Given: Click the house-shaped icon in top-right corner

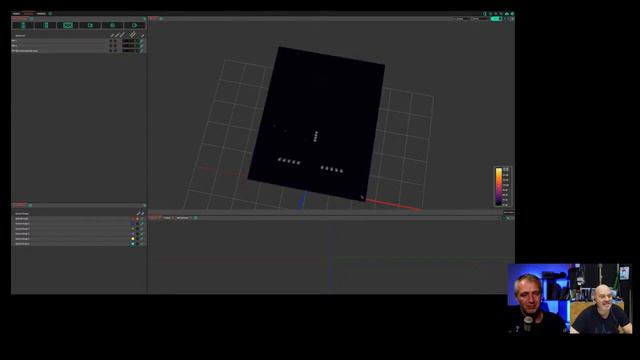Looking at the screenshot, I should (507, 14).
